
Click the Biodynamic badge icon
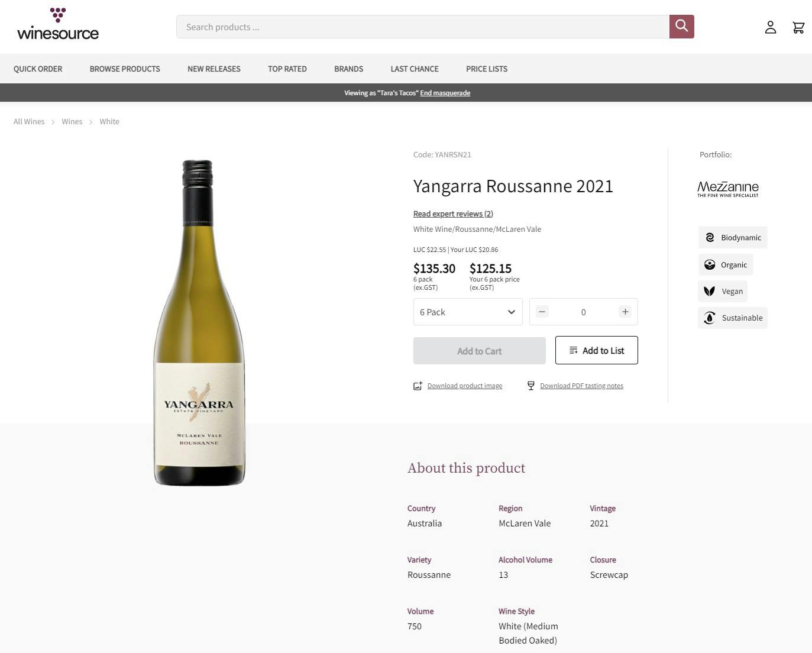coord(710,237)
